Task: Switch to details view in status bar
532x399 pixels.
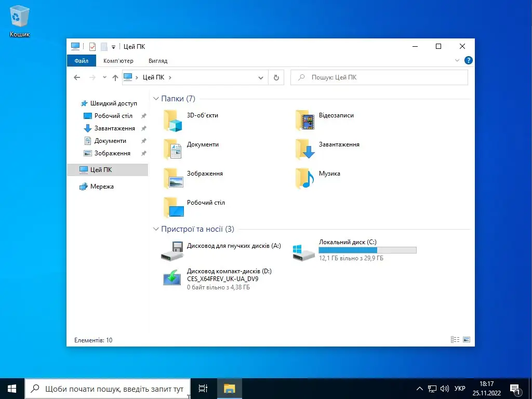Action: pos(455,340)
